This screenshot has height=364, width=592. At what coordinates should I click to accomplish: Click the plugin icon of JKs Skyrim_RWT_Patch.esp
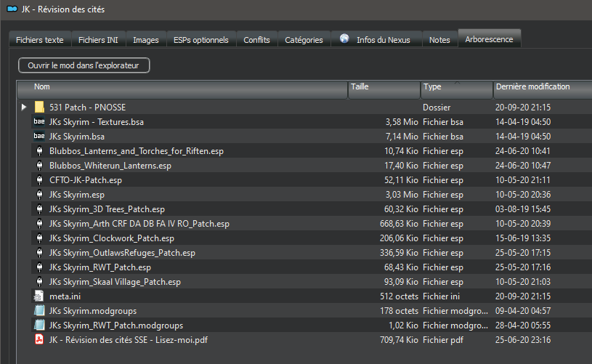tap(39, 267)
